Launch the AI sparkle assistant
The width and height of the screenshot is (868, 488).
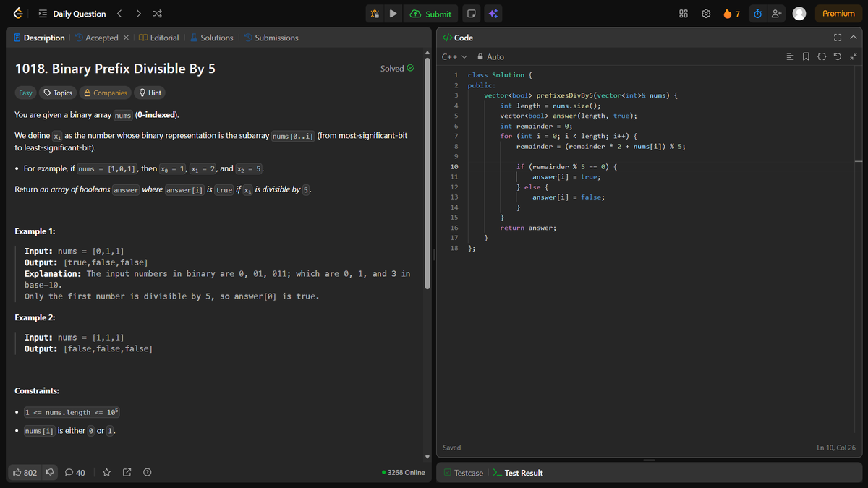pyautogui.click(x=493, y=14)
